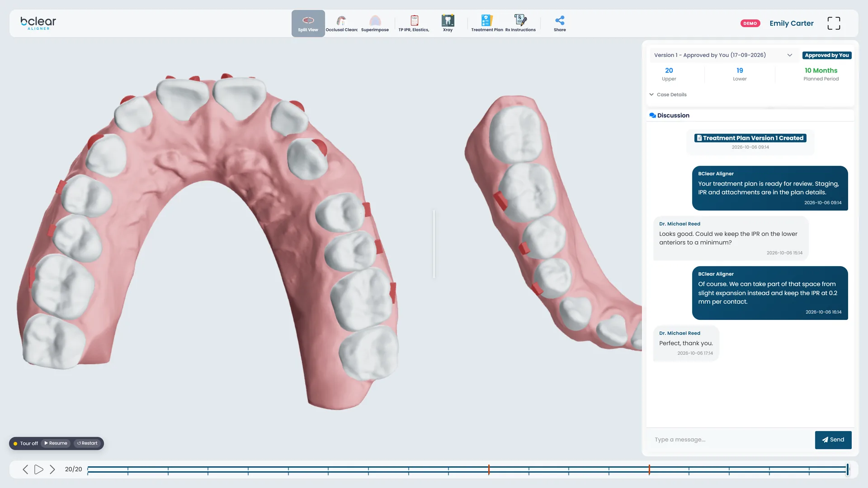The width and height of the screenshot is (868, 488).
Task: Click the 20/20 step counter
Action: coord(73,469)
